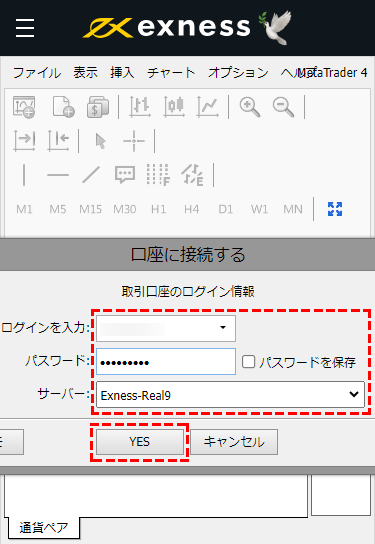Viewport: 375px width, 544px height.
Task: Click the new chart icon
Action: (x=24, y=107)
